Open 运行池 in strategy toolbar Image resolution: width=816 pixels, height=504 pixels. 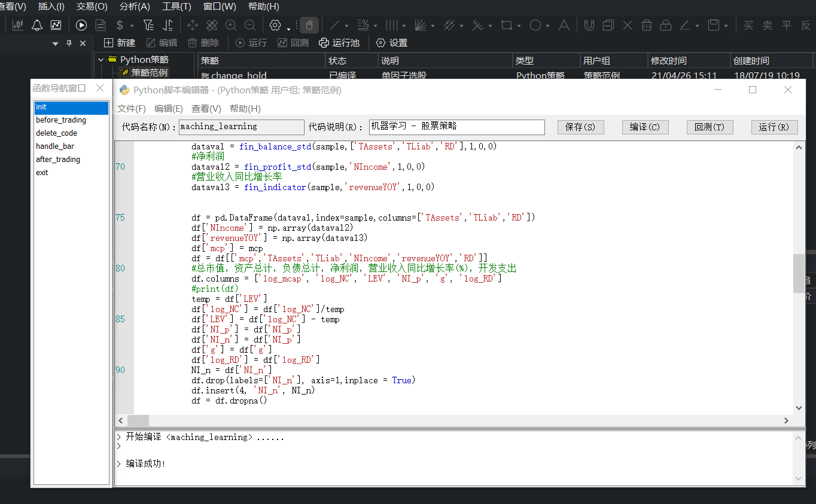click(339, 43)
